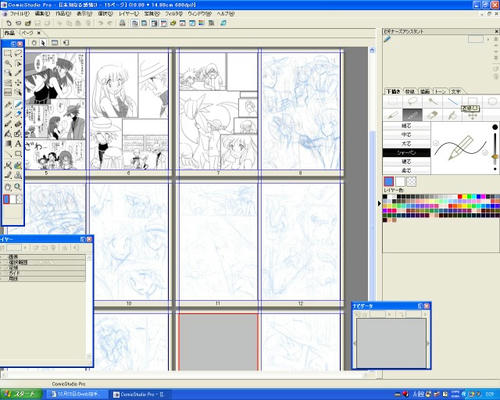Pick the red swatch in color palette
This screenshot has height=400, width=500.
click(x=460, y=197)
